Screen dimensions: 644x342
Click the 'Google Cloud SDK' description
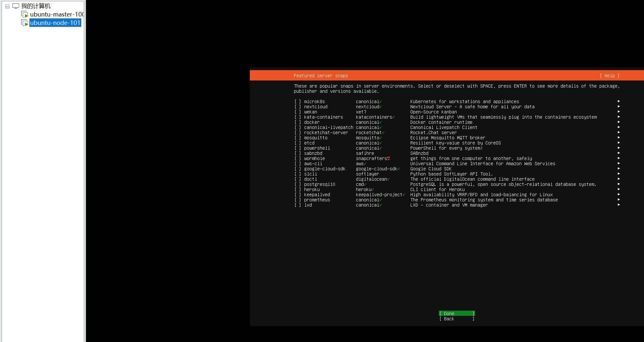tap(431, 169)
